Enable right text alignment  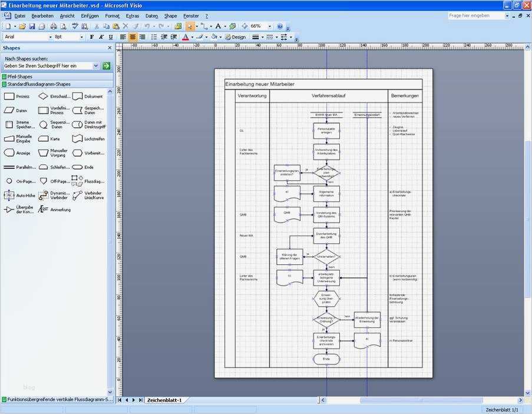142,37
